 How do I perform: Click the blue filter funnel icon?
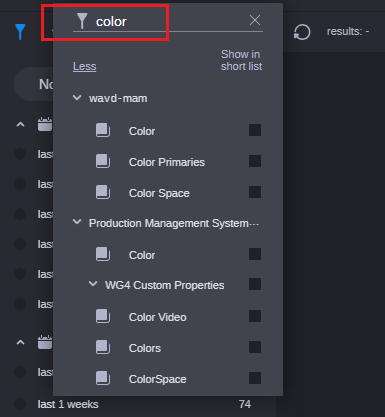point(20,32)
